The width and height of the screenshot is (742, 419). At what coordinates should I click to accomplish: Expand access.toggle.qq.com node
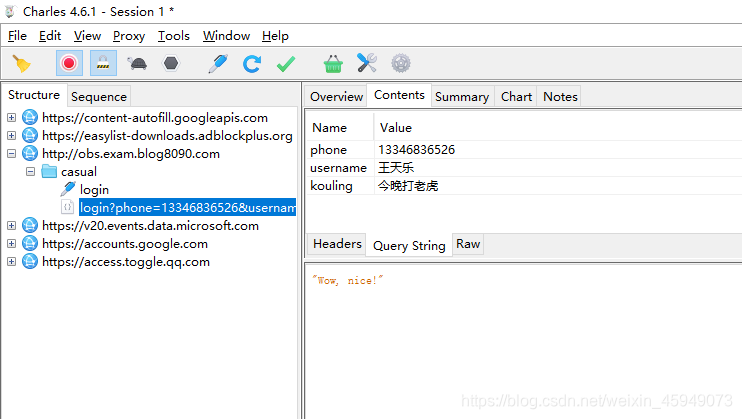click(x=12, y=261)
